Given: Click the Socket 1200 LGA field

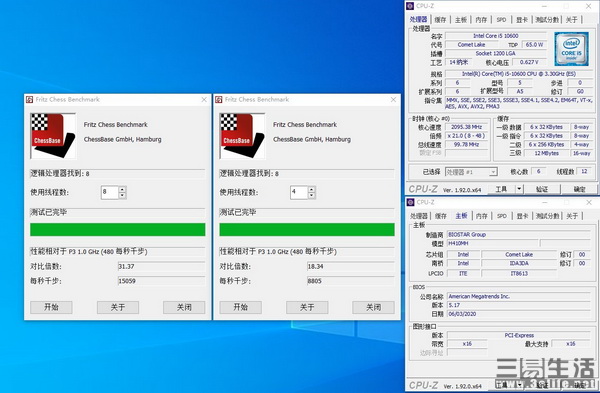Looking at the screenshot, I should [496, 54].
